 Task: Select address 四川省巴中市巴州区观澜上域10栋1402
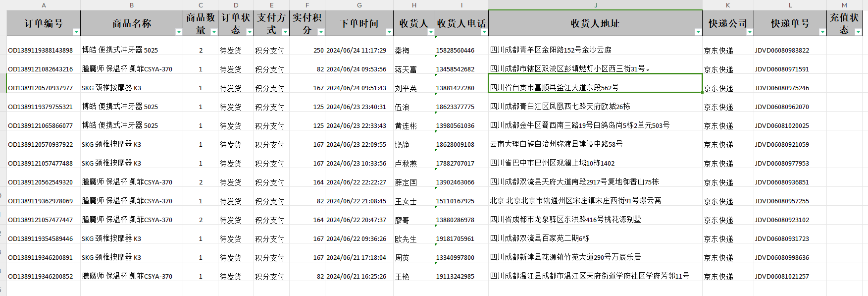553,163
